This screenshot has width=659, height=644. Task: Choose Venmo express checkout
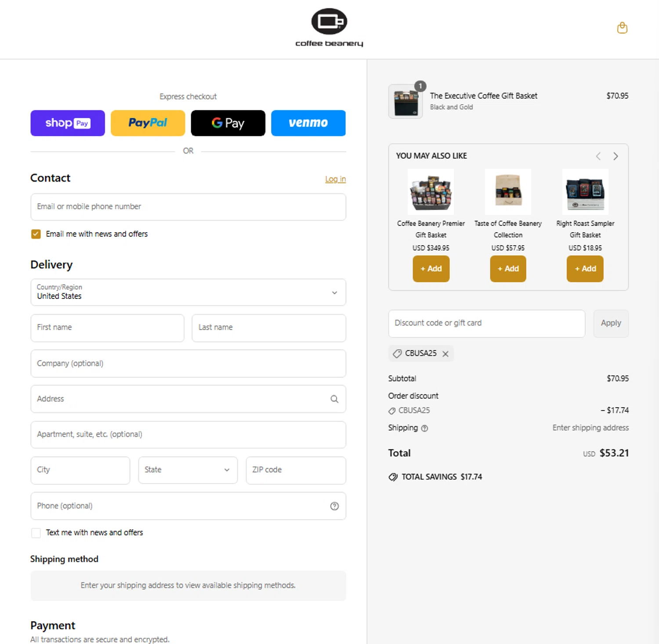(308, 123)
